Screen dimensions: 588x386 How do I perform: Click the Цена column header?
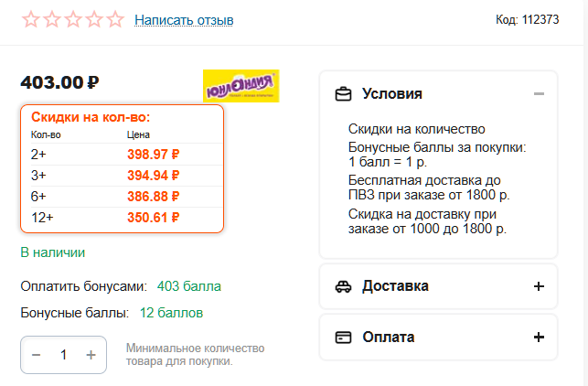coord(138,134)
